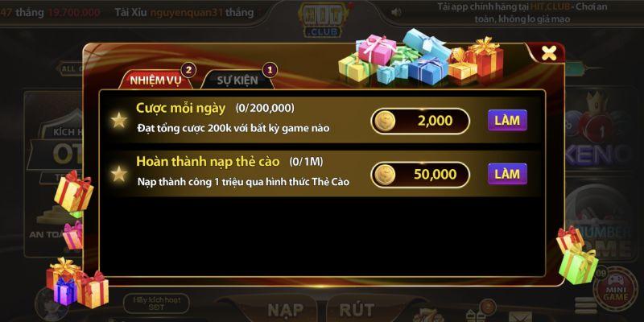Mute sound with the top speaker icon
The height and width of the screenshot is (322, 644).
(x=396, y=12)
